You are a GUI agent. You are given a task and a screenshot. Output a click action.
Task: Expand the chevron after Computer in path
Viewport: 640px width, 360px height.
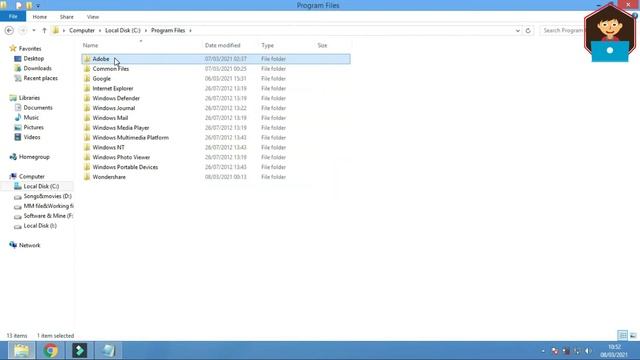click(100, 31)
